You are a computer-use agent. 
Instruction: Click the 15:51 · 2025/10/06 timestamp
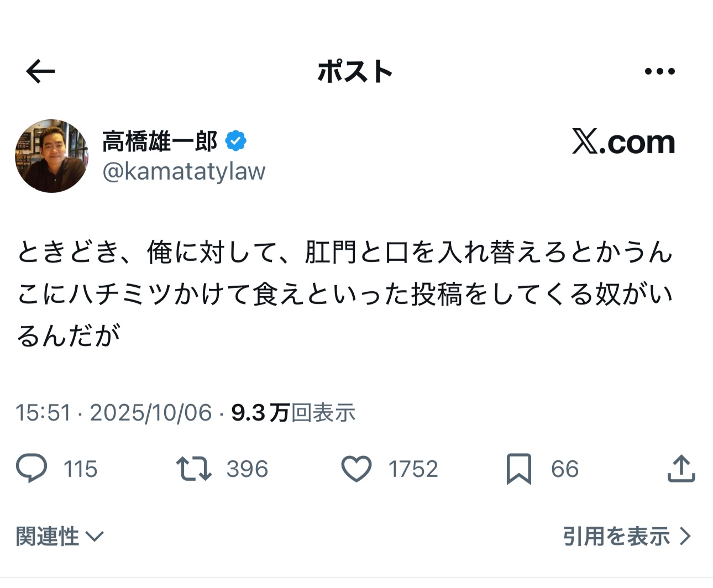(x=113, y=413)
